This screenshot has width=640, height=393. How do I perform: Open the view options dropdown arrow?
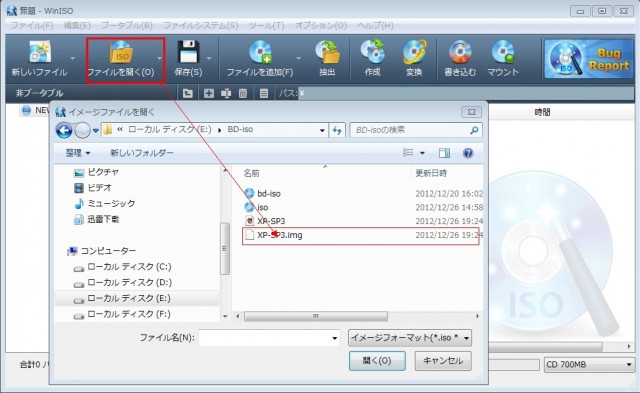(x=422, y=153)
